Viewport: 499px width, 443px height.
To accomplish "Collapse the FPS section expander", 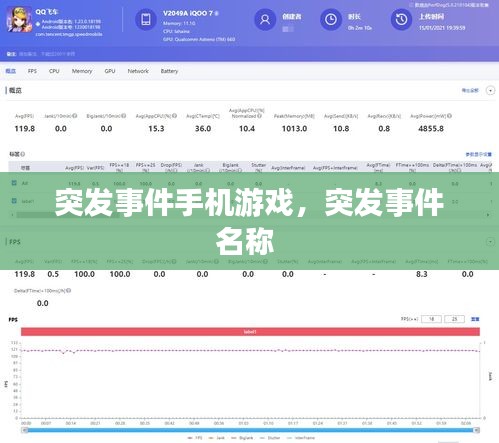I will [490, 242].
